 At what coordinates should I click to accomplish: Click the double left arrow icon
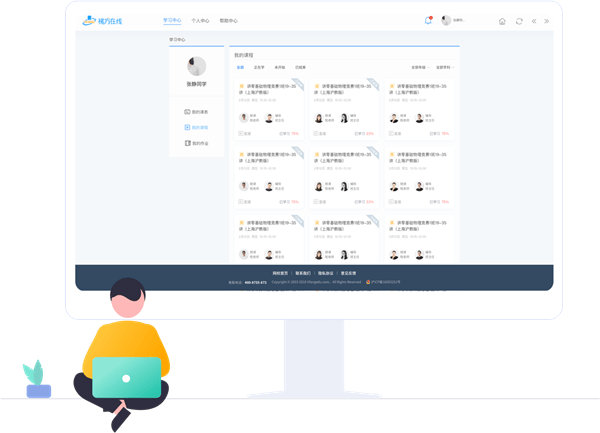[x=534, y=21]
